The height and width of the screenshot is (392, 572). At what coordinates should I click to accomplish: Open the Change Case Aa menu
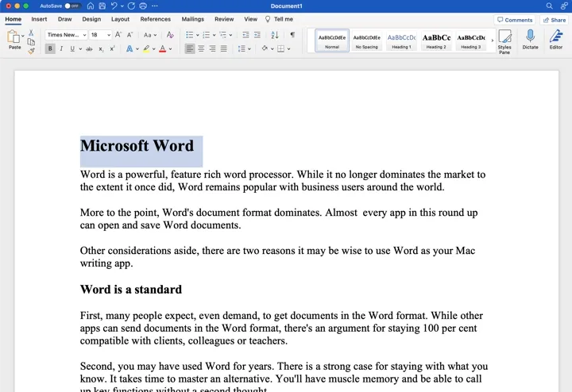coord(149,35)
